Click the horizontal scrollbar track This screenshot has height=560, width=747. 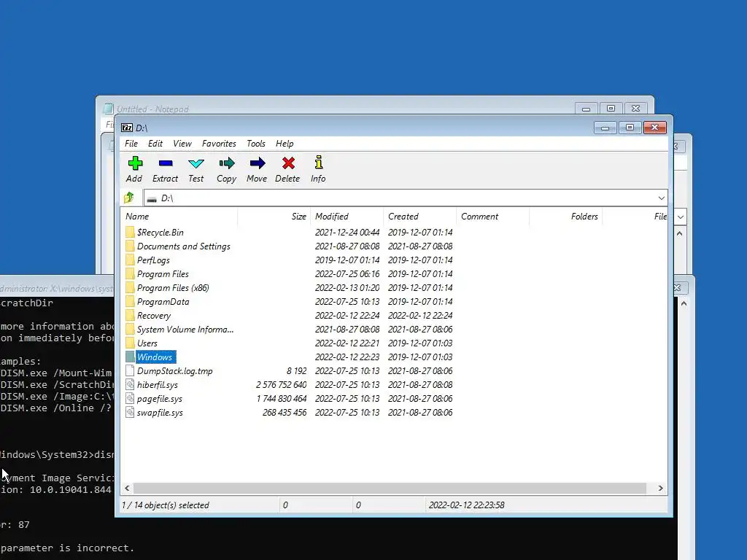pos(390,488)
